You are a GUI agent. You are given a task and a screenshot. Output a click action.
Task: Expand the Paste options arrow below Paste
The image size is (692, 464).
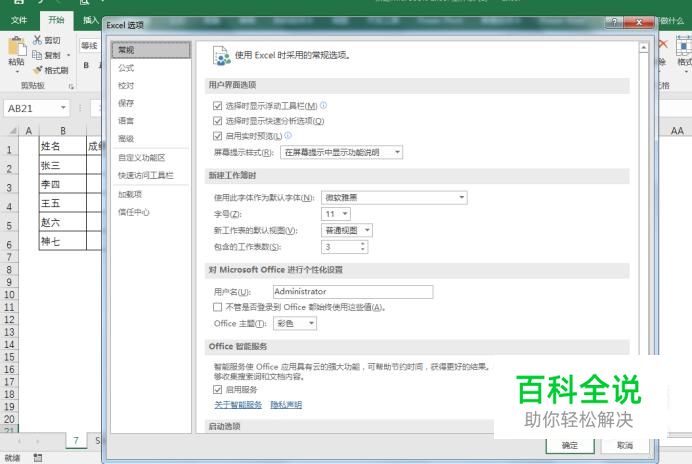[17, 72]
